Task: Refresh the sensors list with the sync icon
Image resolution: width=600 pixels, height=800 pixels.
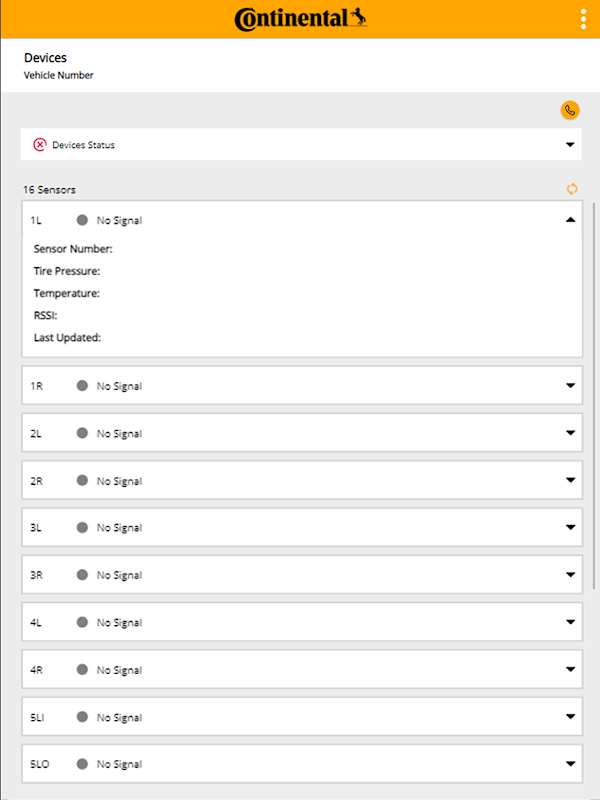Action: 572,189
